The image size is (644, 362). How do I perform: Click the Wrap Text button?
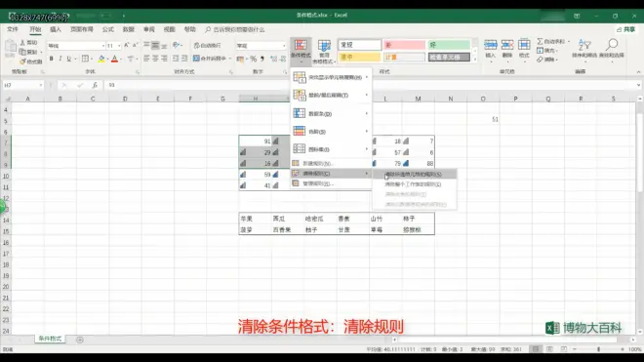click(208, 45)
